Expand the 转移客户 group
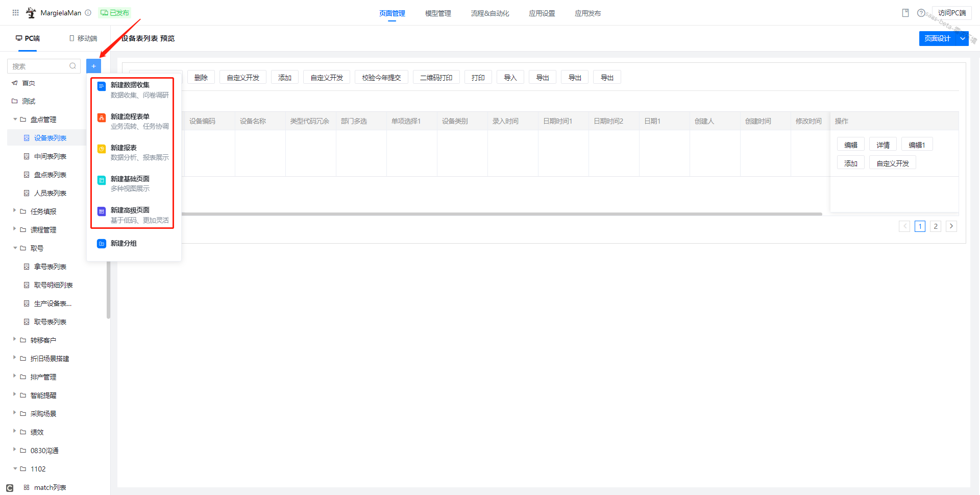 [x=15, y=339]
